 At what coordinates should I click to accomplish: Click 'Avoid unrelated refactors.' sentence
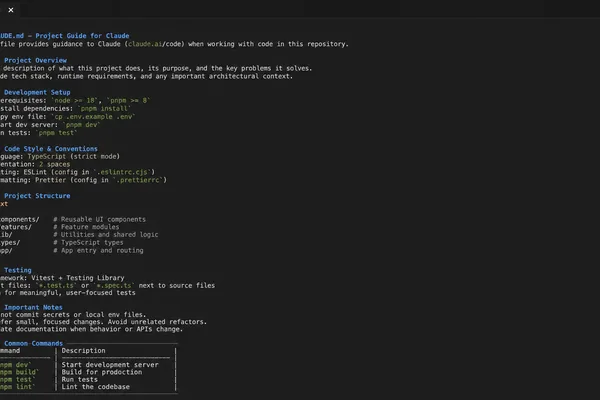click(x=157, y=322)
